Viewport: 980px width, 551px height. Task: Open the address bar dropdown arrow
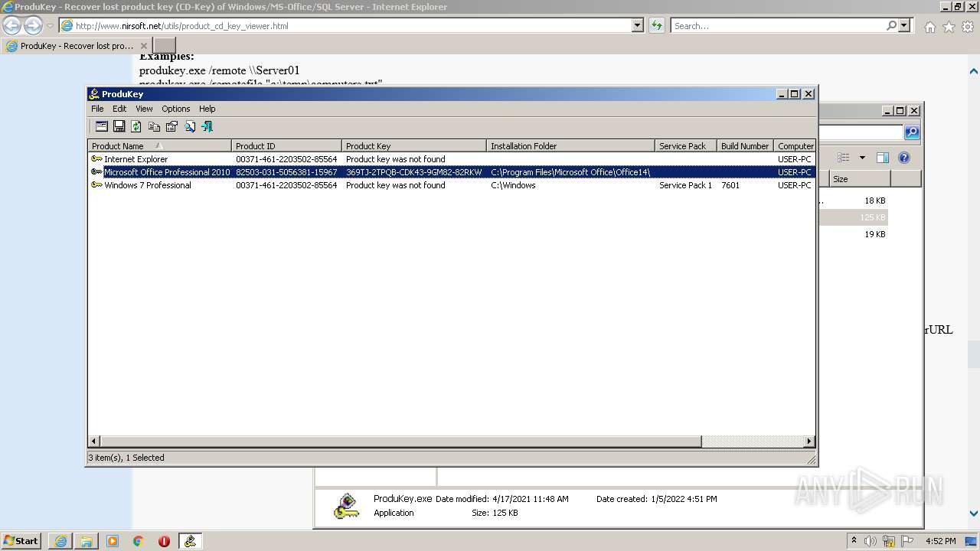638,26
